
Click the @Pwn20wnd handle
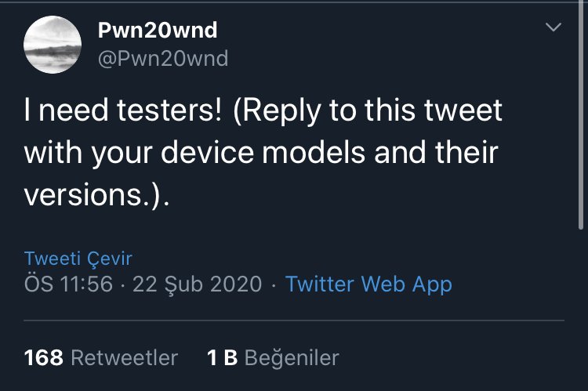pos(162,58)
